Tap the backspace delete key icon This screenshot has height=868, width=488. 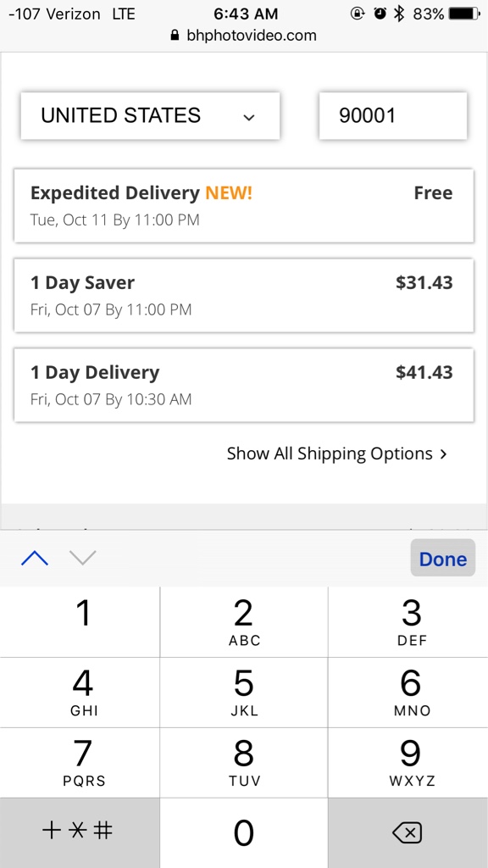pyautogui.click(x=408, y=832)
